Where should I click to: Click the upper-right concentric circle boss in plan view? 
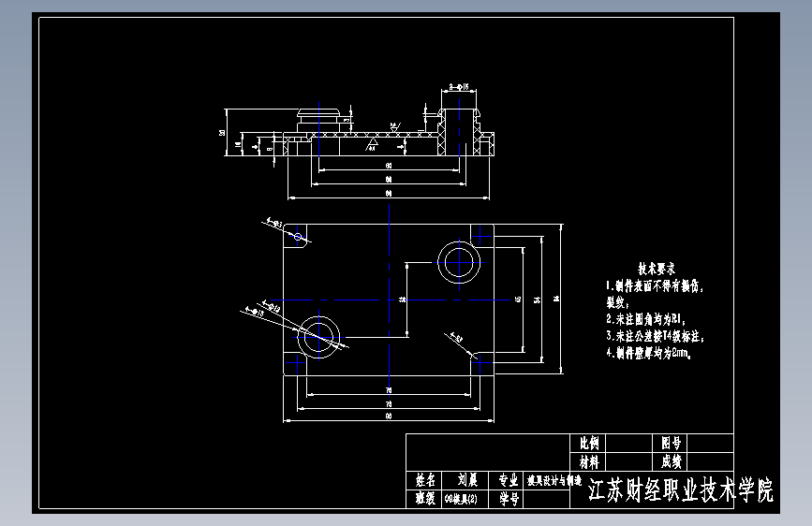[x=459, y=262]
